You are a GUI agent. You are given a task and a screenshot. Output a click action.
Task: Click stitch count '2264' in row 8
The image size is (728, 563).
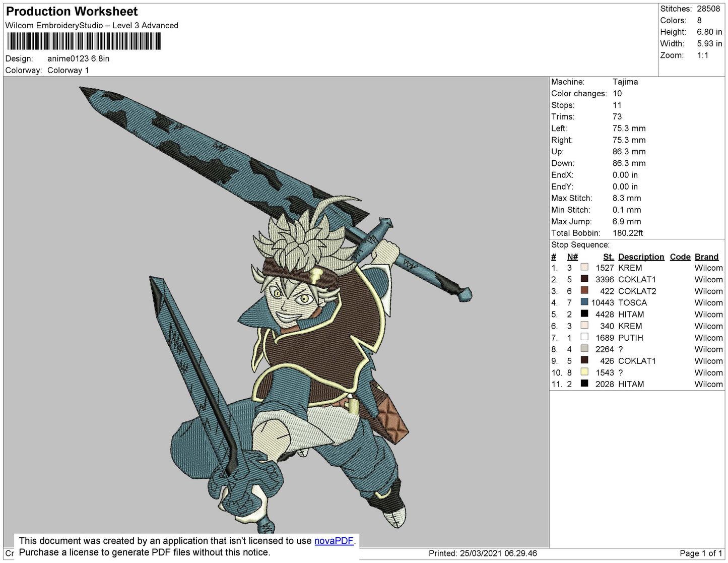point(605,349)
